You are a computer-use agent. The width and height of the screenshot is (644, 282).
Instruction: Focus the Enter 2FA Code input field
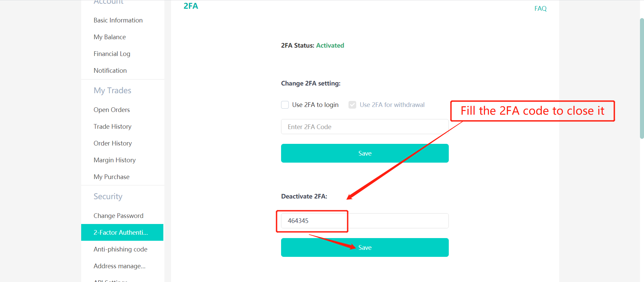click(x=365, y=127)
